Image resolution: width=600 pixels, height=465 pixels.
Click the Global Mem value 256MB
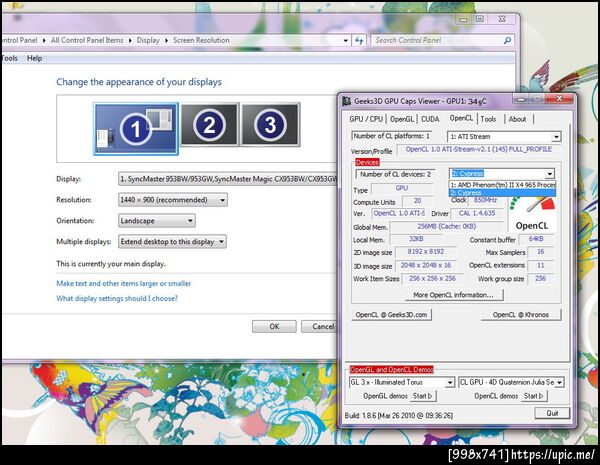[447, 227]
